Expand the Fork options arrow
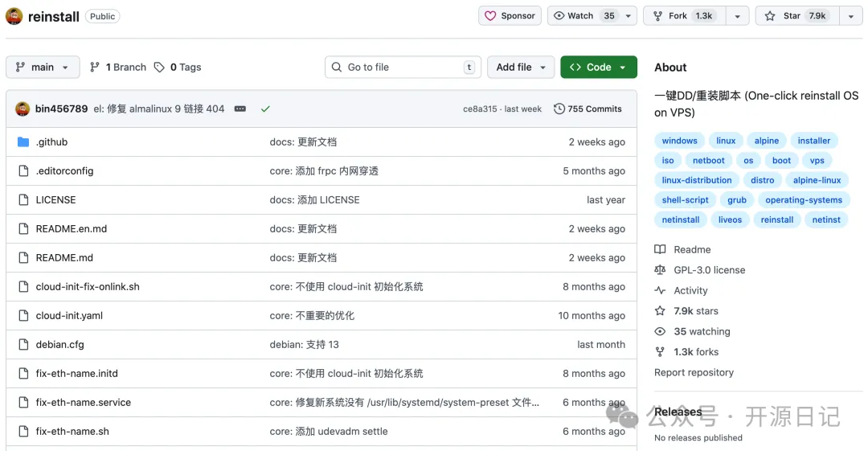Image resolution: width=868 pixels, height=451 pixels. (737, 16)
